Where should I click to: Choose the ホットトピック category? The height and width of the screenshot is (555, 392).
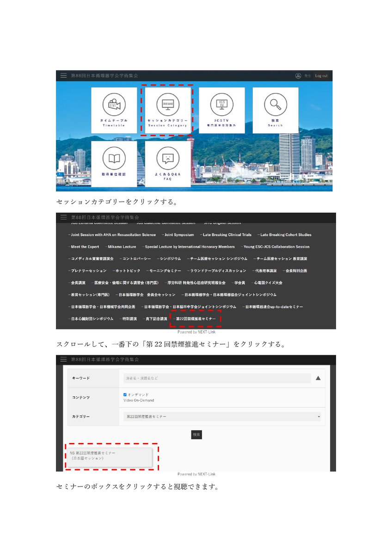coord(127,271)
